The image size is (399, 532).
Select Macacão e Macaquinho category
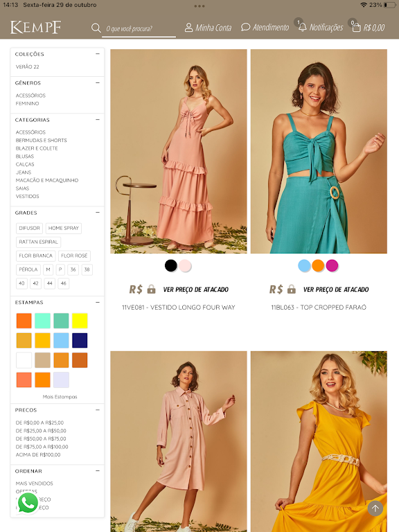point(47,180)
